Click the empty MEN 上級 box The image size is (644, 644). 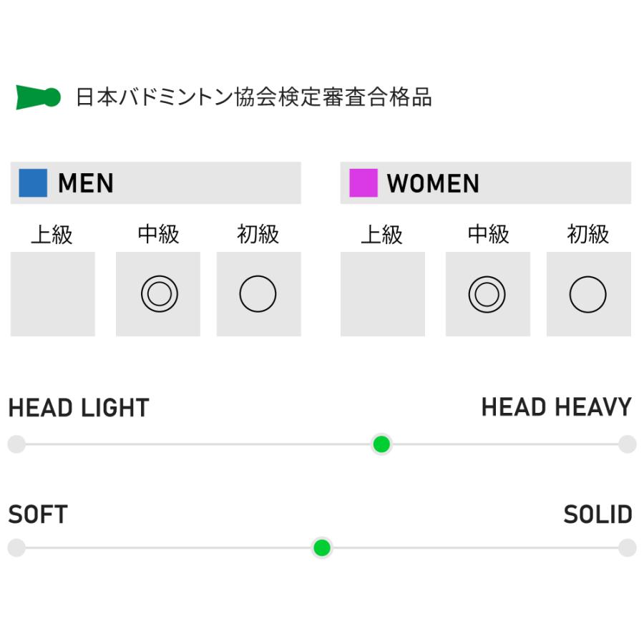[53, 294]
